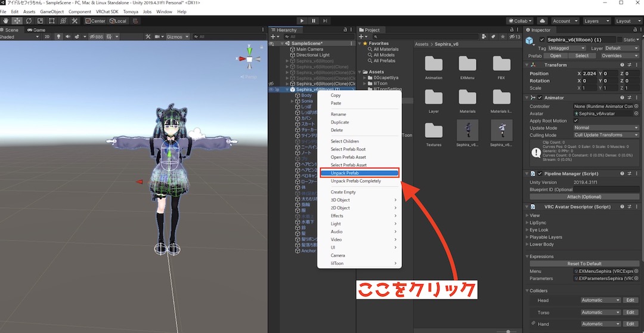Choose Unpack Prefab from context menu
Screen dimensions: 644x333
pyautogui.click(x=360, y=173)
